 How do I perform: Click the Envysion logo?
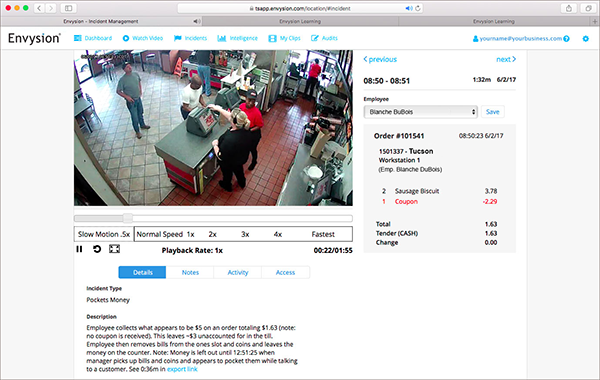pos(34,38)
